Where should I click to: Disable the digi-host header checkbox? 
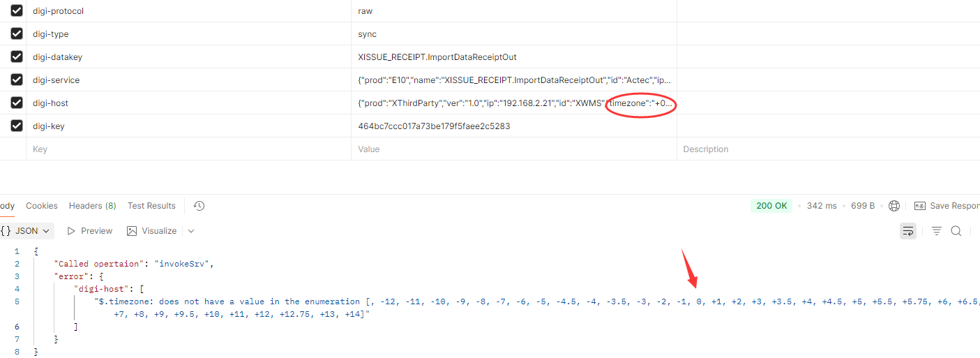(x=17, y=103)
